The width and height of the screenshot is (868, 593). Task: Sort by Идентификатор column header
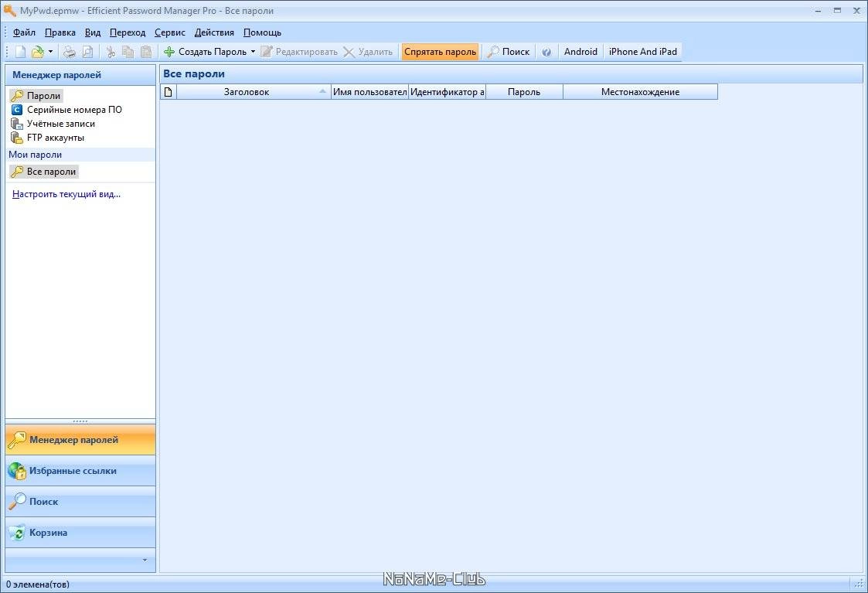click(x=448, y=92)
